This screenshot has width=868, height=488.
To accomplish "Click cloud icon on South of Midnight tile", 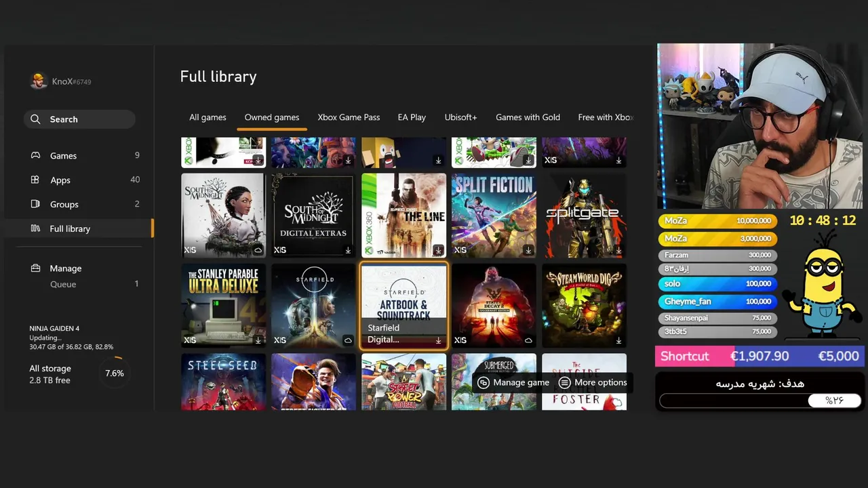I will 258,250.
